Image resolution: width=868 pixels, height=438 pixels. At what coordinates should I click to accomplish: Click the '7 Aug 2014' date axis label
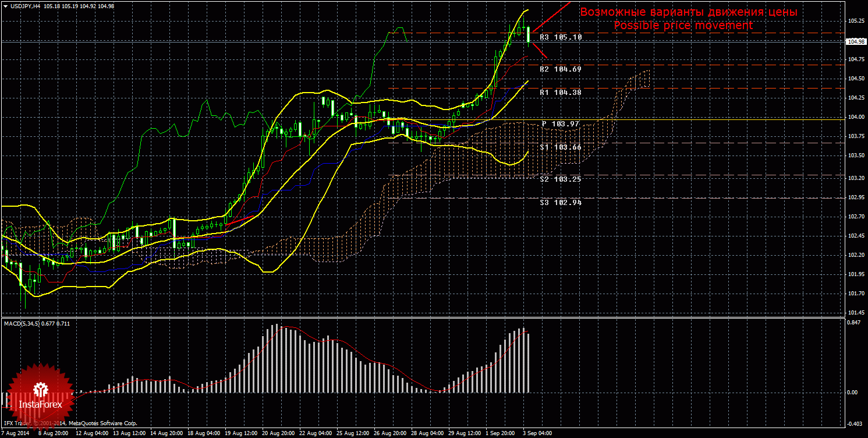(15, 433)
